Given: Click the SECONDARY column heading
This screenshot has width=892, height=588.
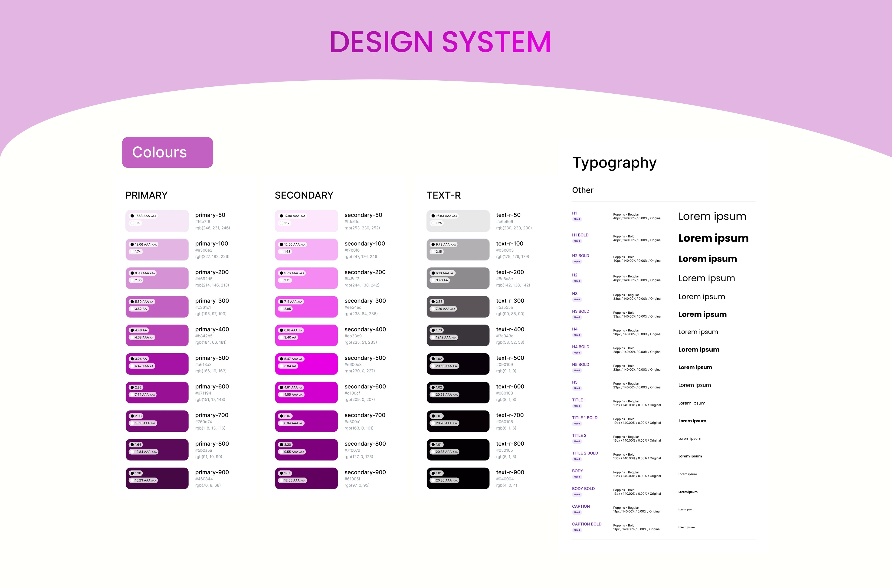Looking at the screenshot, I should (304, 195).
